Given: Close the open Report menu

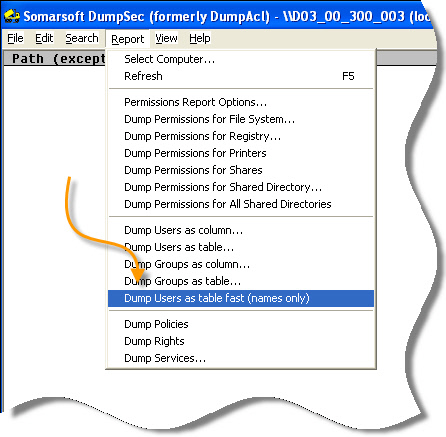Looking at the screenshot, I should (127, 39).
